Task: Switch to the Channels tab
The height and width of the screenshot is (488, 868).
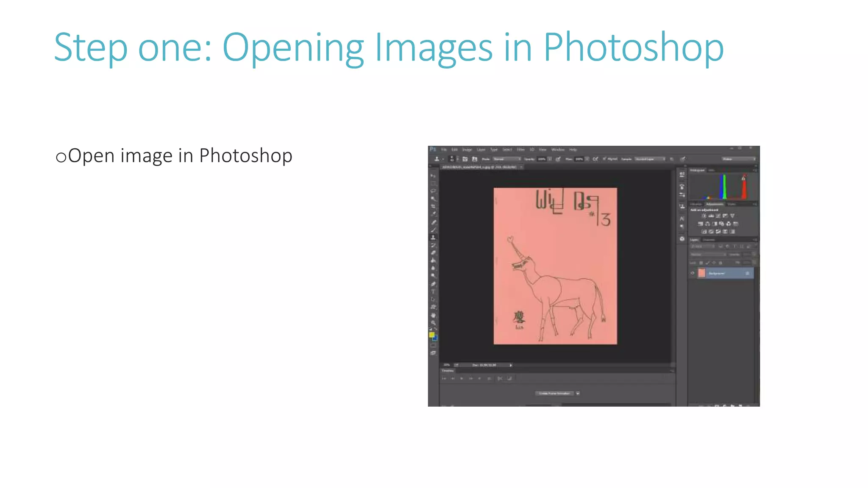Action: coord(709,240)
